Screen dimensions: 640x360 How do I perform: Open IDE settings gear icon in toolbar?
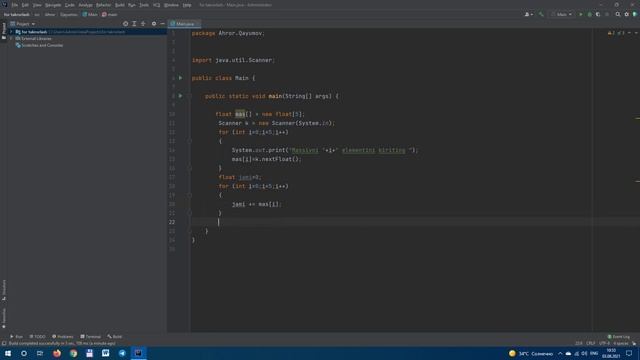[627, 14]
